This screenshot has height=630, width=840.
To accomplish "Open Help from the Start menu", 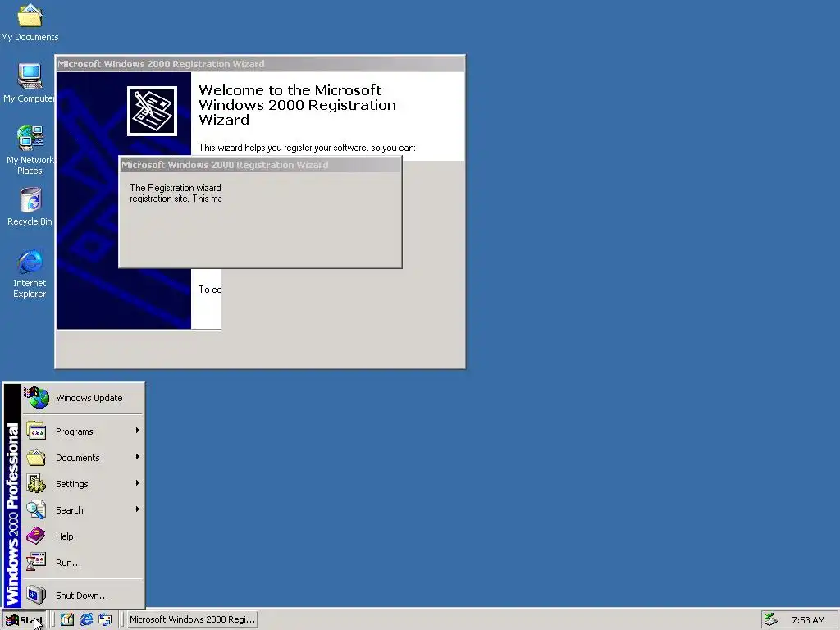I will click(x=83, y=536).
